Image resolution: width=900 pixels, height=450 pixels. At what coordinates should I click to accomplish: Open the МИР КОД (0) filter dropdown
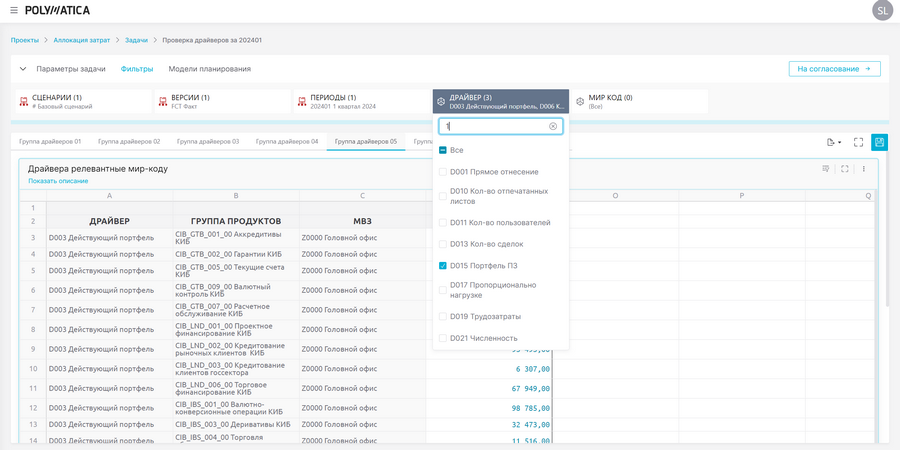[x=640, y=102]
